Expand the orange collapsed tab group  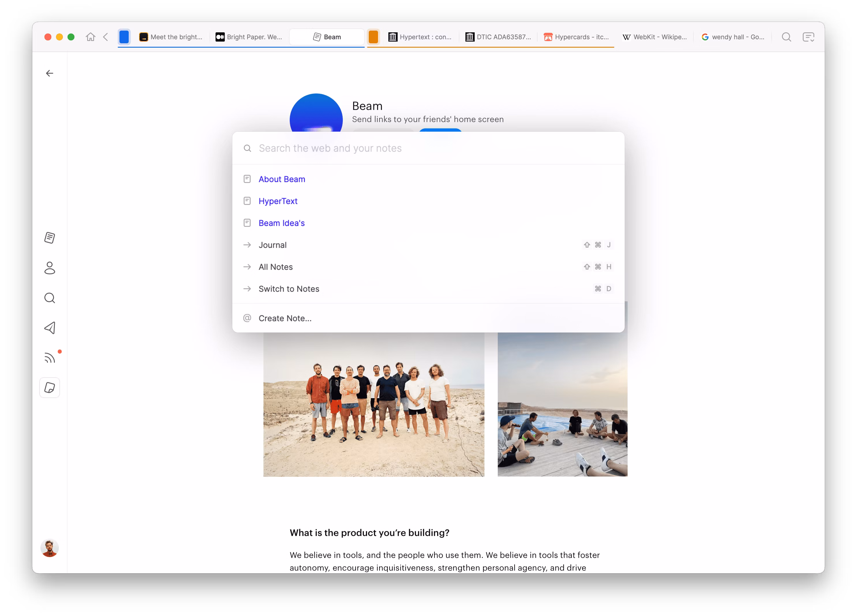[373, 37]
